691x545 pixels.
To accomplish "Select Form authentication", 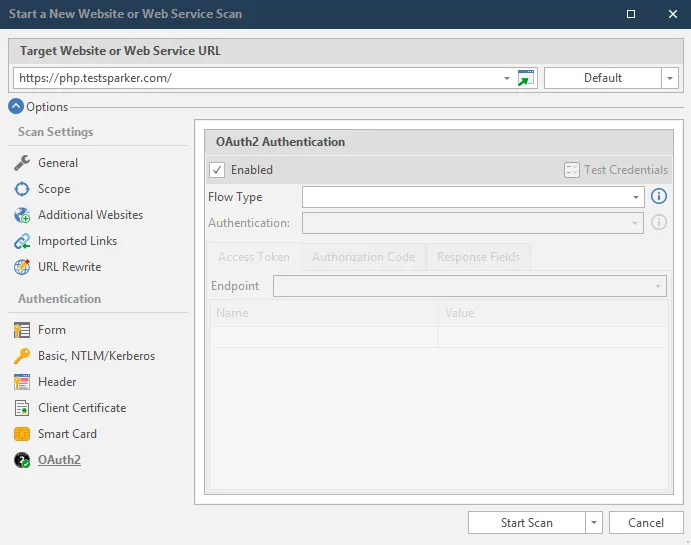I will pos(52,330).
